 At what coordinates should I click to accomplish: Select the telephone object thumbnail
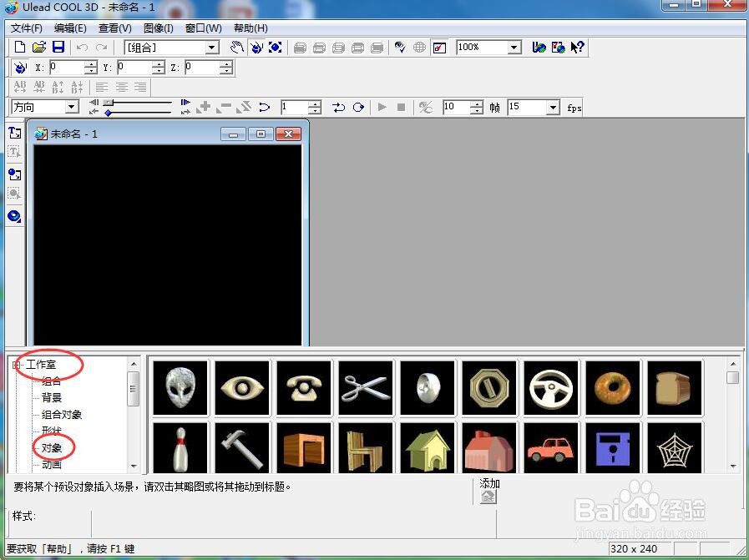tap(304, 387)
